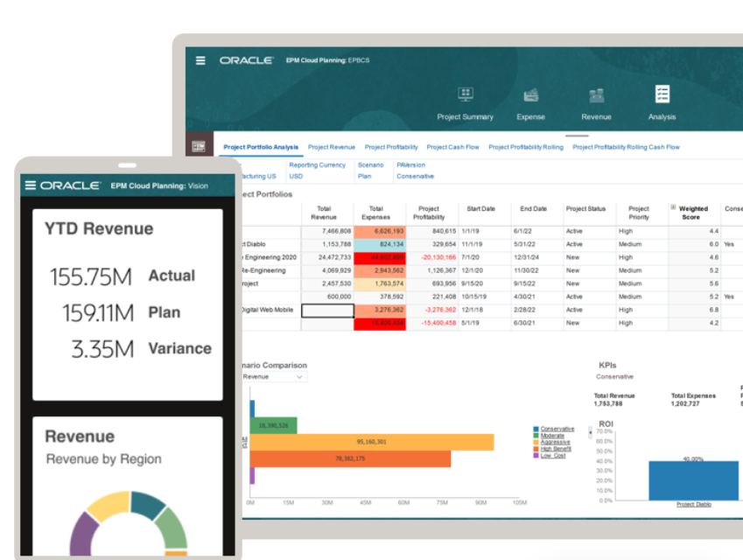Click the form panel icon left of tabs
743x560 pixels.
click(198, 147)
